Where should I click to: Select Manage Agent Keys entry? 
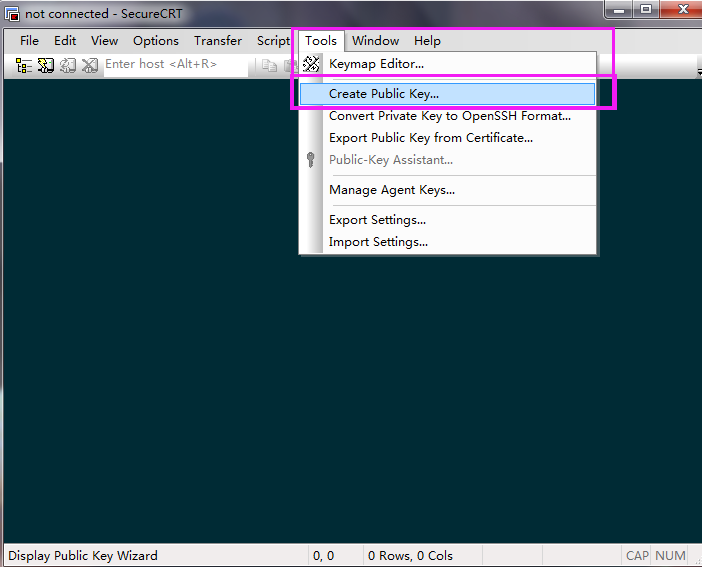click(x=448, y=190)
